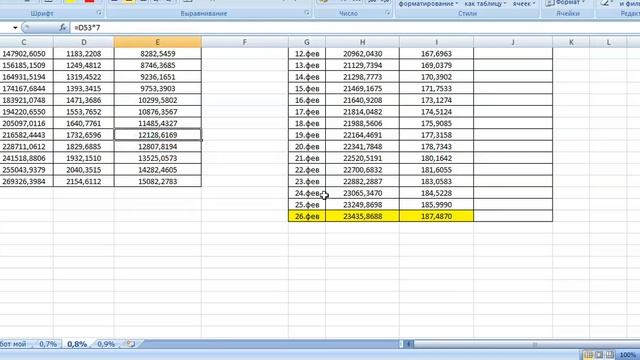Viewport: 640px width, 360px height.
Task: Select cell with value 184,5228
Action: coord(436,193)
